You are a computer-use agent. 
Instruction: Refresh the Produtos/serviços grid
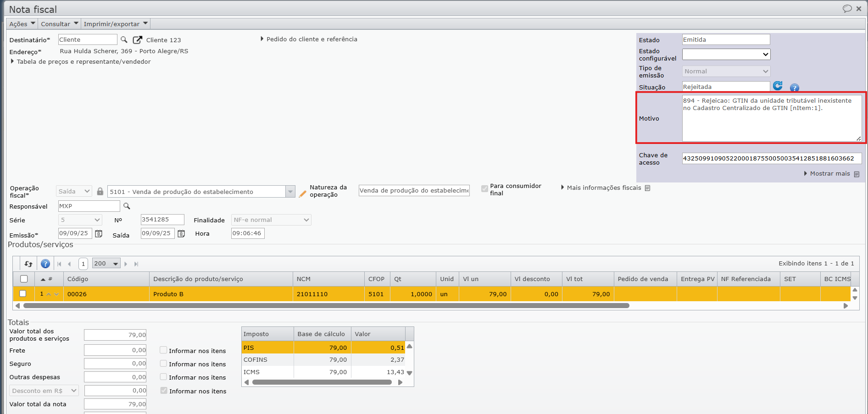[x=28, y=264]
